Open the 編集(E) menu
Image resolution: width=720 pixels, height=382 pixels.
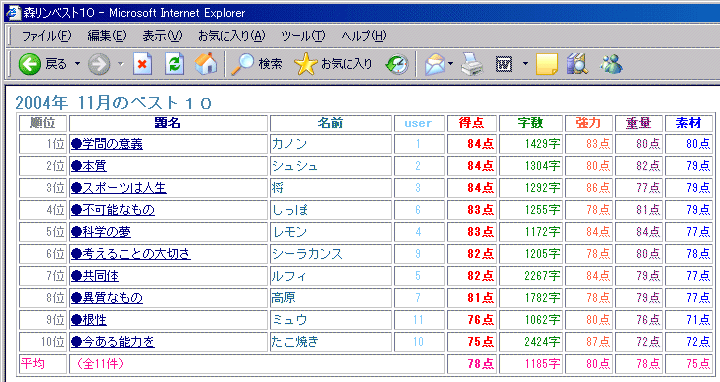(107, 36)
